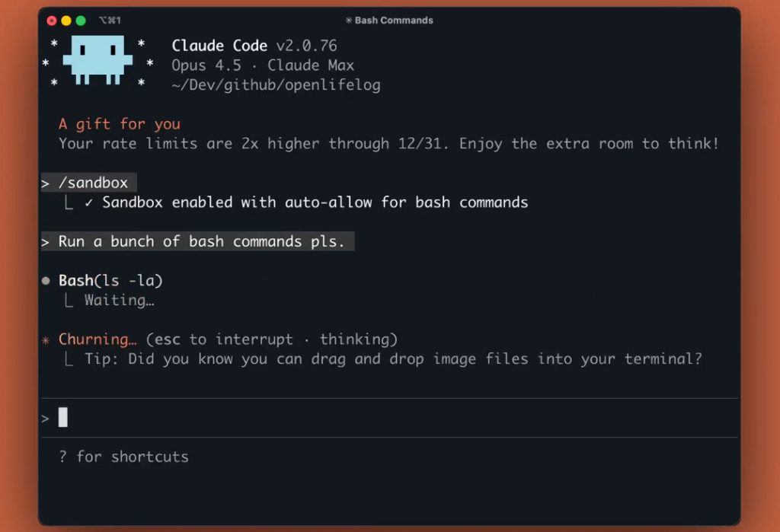Image resolution: width=780 pixels, height=532 pixels.
Task: Minimize the terminal with the yellow button
Action: tap(66, 21)
